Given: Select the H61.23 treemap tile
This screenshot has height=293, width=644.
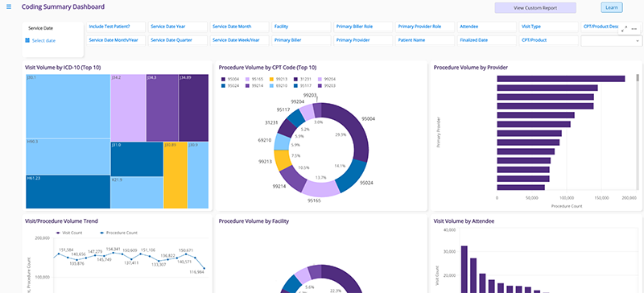Looking at the screenshot, I should pyautogui.click(x=68, y=192).
